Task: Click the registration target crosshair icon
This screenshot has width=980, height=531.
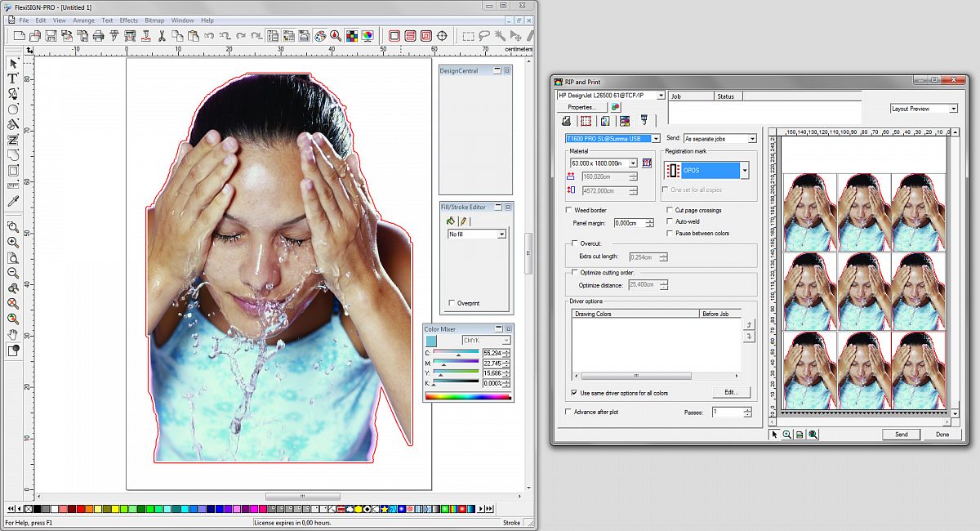Action: 443,36
